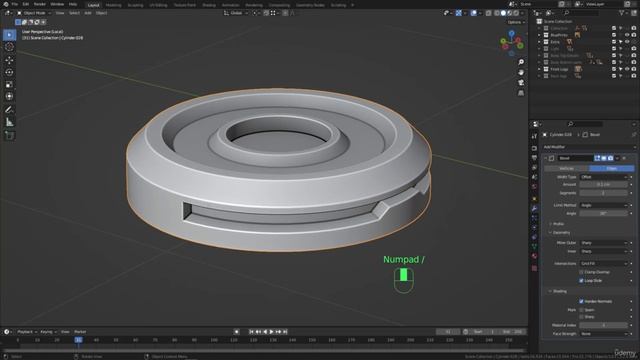Open the Render menu
This screenshot has width=640, height=360.
40,4
